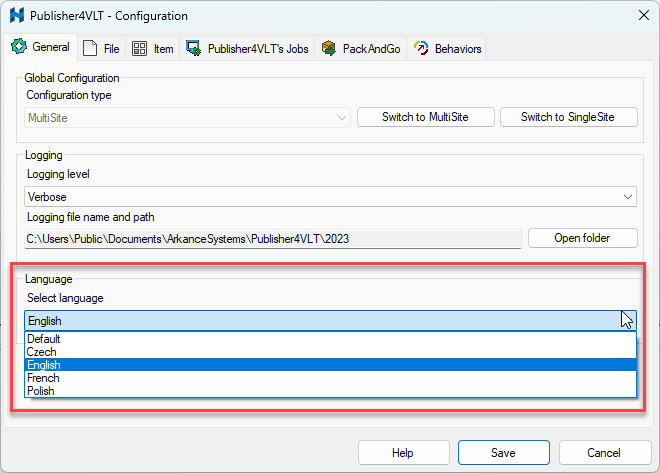
Task: Open the Publisher4VLT's Jobs tab
Action: [258, 48]
